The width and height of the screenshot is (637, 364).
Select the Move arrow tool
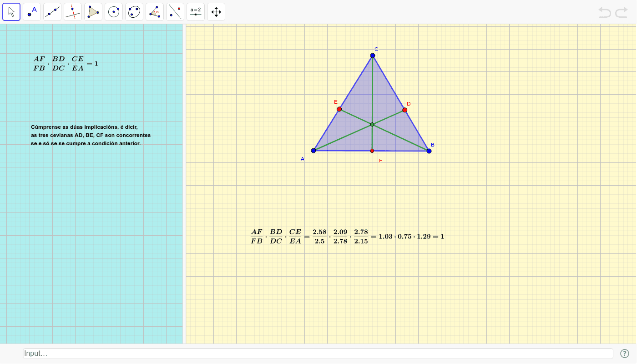point(11,12)
